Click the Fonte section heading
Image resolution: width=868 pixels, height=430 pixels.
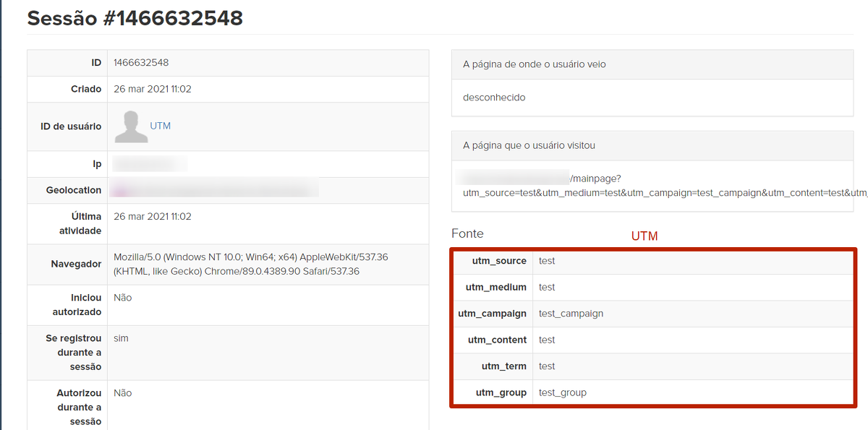click(467, 233)
